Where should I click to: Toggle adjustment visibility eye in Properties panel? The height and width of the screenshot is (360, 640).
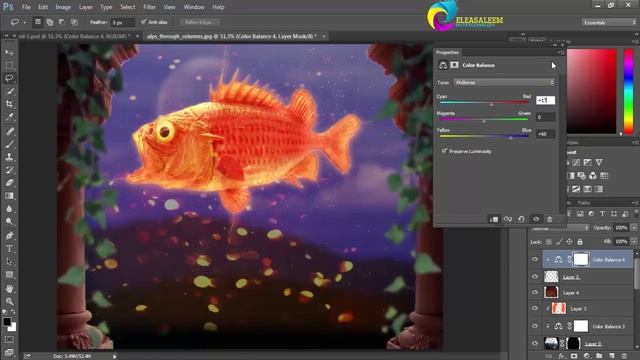(536, 219)
